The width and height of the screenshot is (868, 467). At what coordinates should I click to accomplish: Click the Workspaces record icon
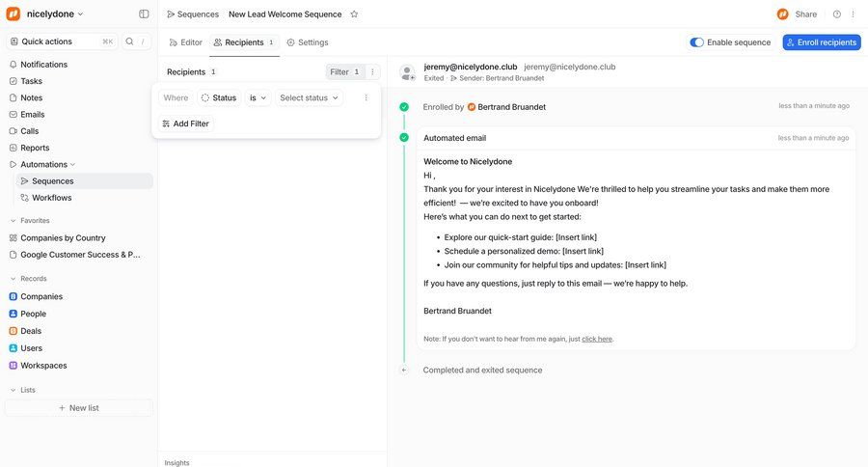coord(14,365)
